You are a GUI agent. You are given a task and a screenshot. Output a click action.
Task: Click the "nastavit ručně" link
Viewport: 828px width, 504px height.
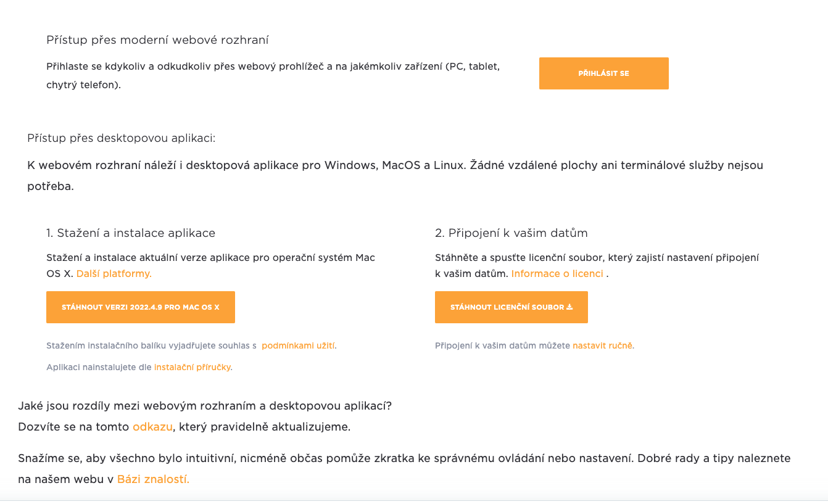tap(602, 345)
